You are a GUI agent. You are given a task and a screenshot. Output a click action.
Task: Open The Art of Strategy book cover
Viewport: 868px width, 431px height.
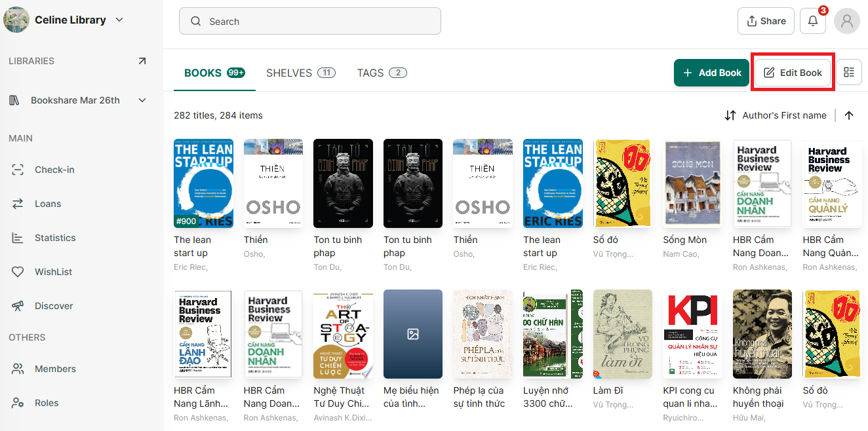(343, 334)
